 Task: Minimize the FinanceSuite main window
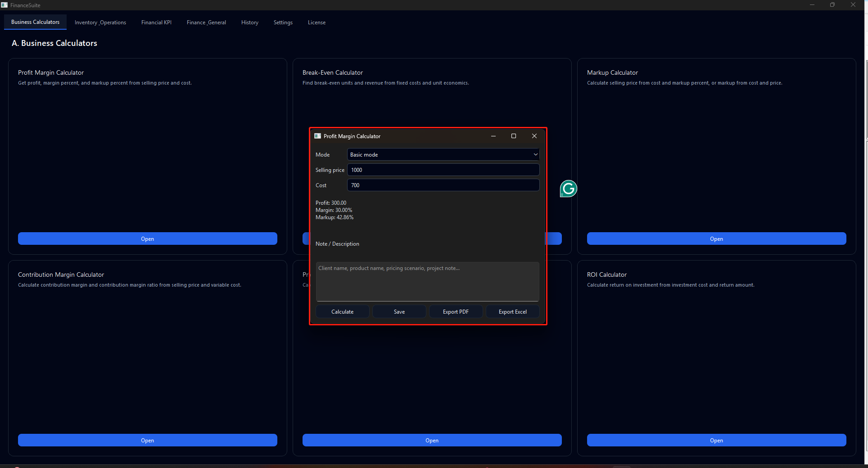coord(812,5)
